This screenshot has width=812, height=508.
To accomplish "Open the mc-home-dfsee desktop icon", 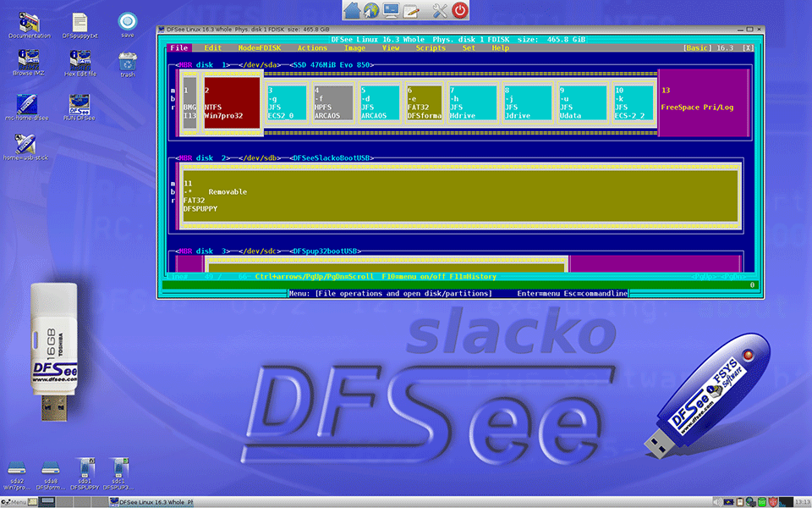I will (26, 108).
